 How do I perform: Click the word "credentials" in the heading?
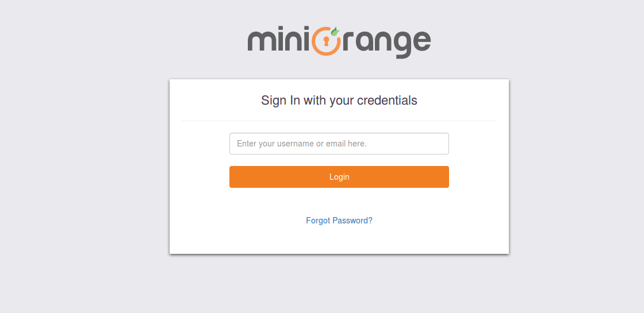coord(387,101)
